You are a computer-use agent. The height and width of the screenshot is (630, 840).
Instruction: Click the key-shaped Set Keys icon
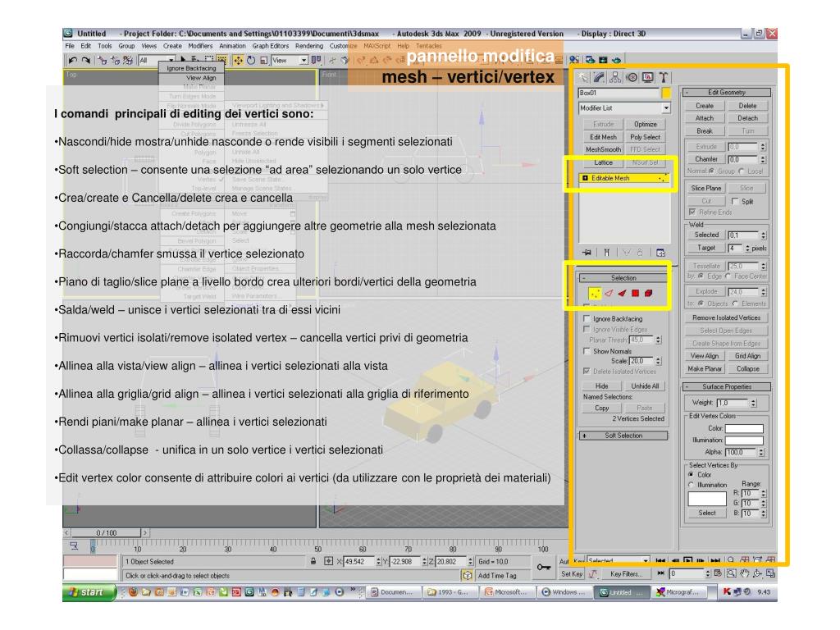pyautogui.click(x=544, y=568)
